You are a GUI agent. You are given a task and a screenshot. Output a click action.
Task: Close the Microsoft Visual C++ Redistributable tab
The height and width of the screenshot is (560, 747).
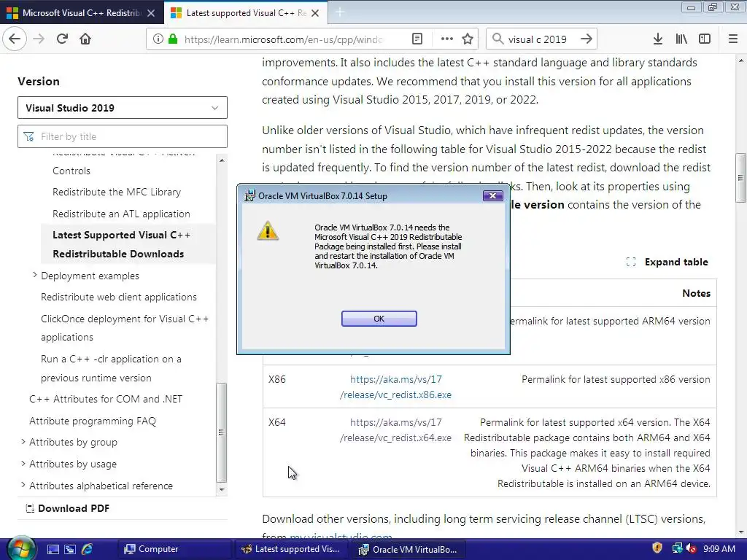pos(151,13)
